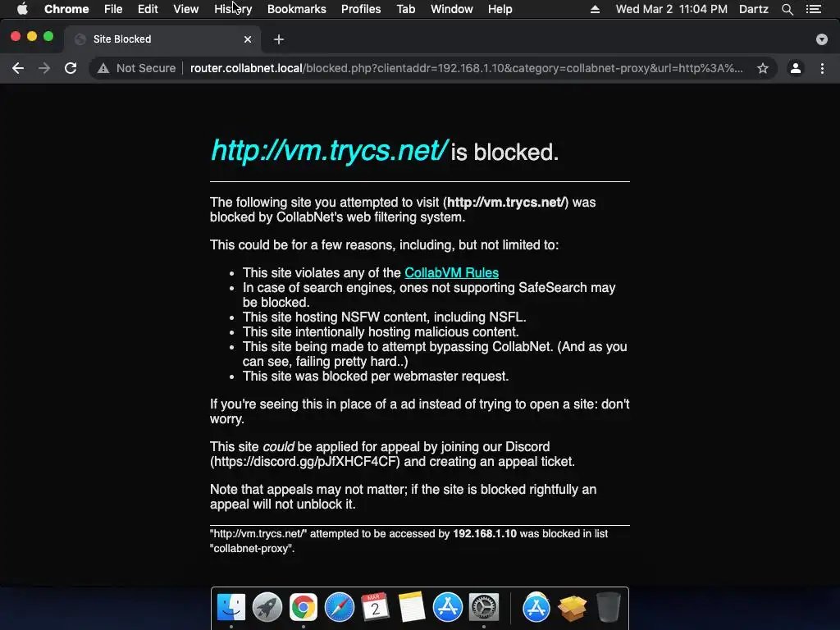Click the Dartz user name in menu bar
The image size is (840, 630).
pos(753,9)
